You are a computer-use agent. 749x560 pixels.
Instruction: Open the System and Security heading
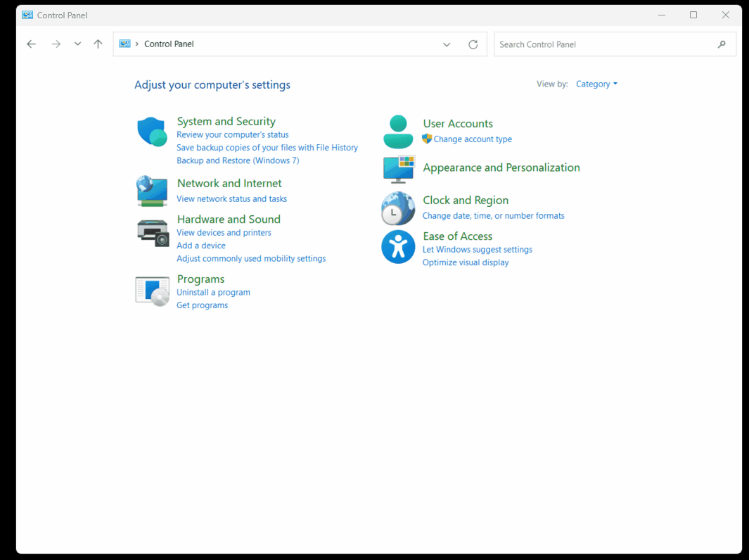point(226,122)
